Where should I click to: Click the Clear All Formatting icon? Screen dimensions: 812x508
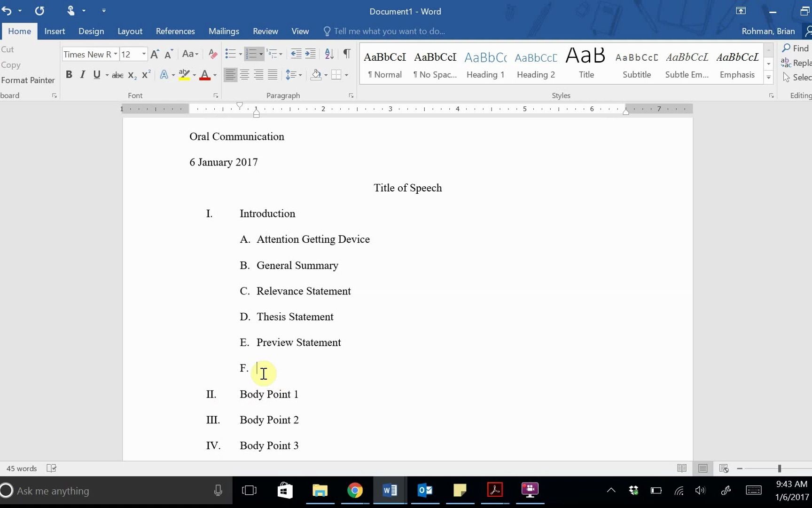[x=212, y=54]
